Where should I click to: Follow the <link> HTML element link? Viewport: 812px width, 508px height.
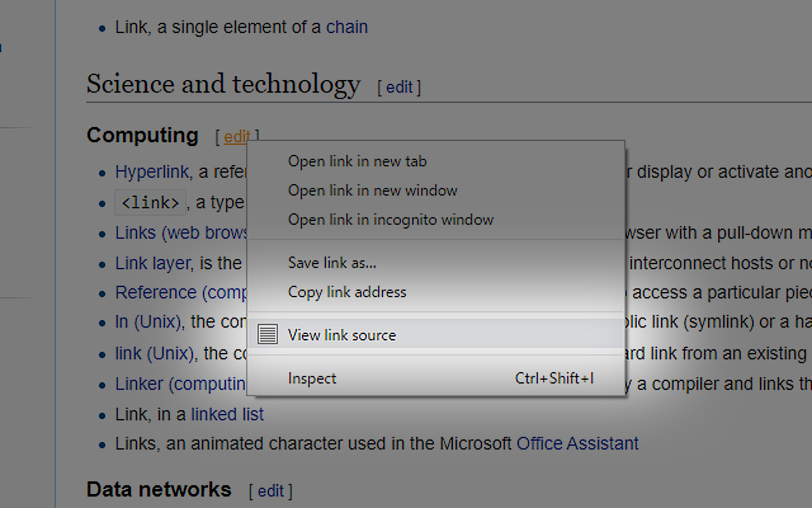click(150, 202)
